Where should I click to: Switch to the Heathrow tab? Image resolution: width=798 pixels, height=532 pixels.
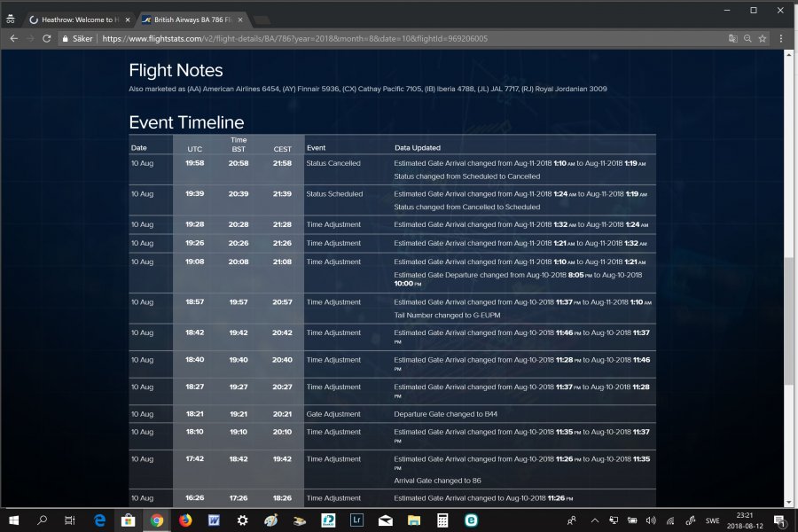[75, 19]
